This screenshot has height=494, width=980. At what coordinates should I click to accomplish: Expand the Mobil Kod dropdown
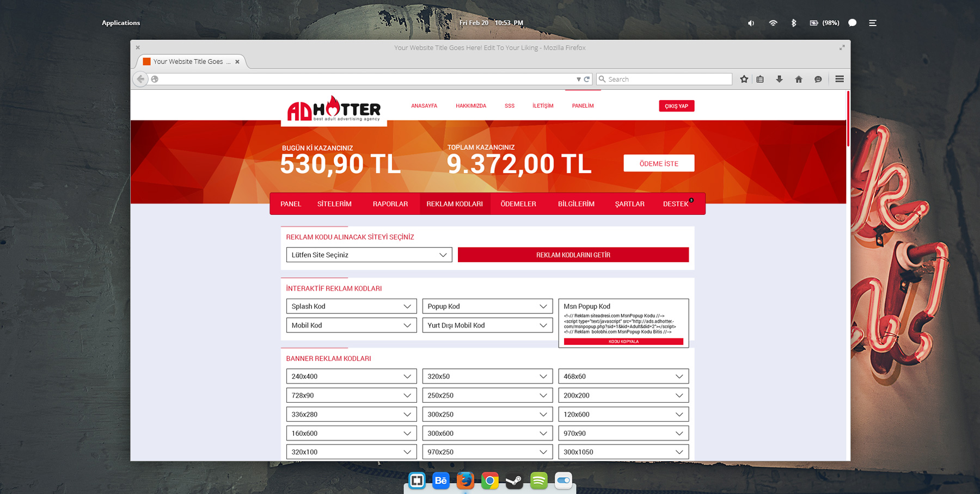[x=352, y=325]
